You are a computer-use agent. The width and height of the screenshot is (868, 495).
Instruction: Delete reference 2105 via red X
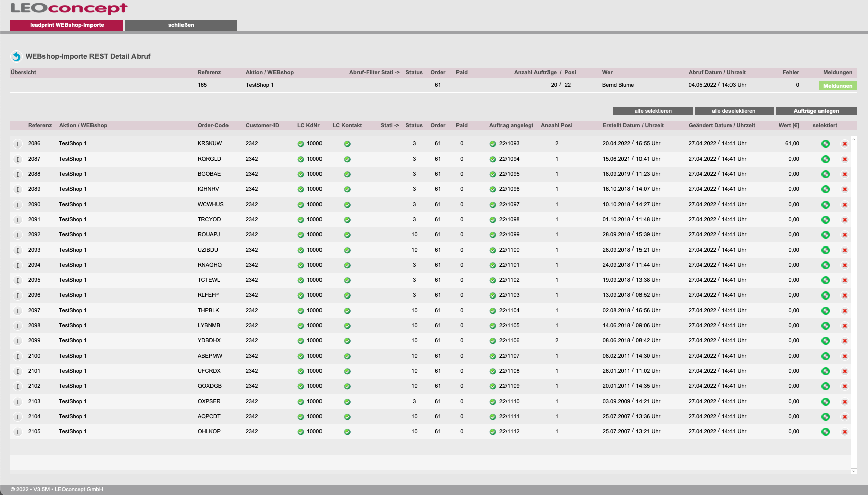(844, 432)
